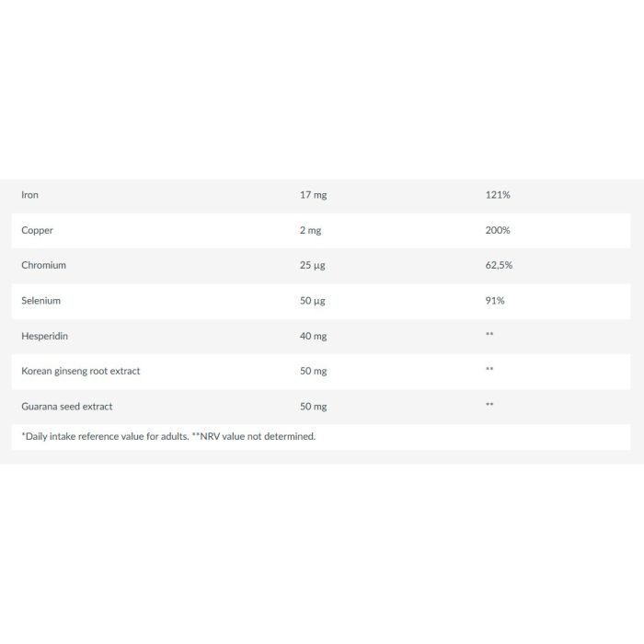Select the 40 mg hesperidin amount

point(313,337)
